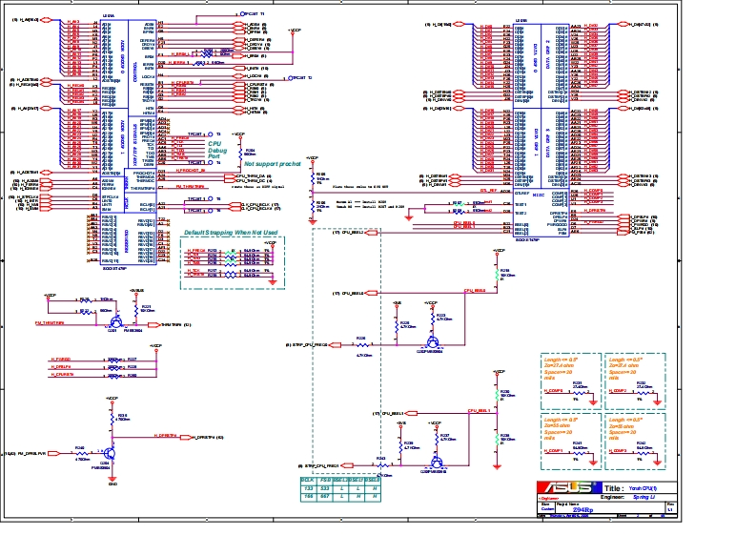This screenshot has width=756, height=535.
Task: Click the project name "Z94Rp" field
Action: click(x=583, y=509)
